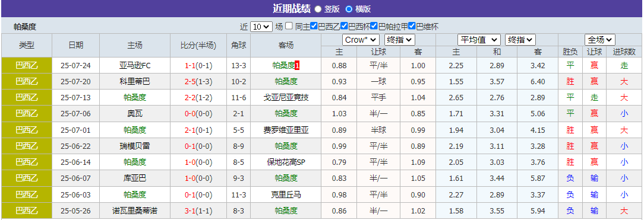The height and width of the screenshot is (220, 644).
Task: Open the 近10场 match count dropdown
Action: coord(261,27)
